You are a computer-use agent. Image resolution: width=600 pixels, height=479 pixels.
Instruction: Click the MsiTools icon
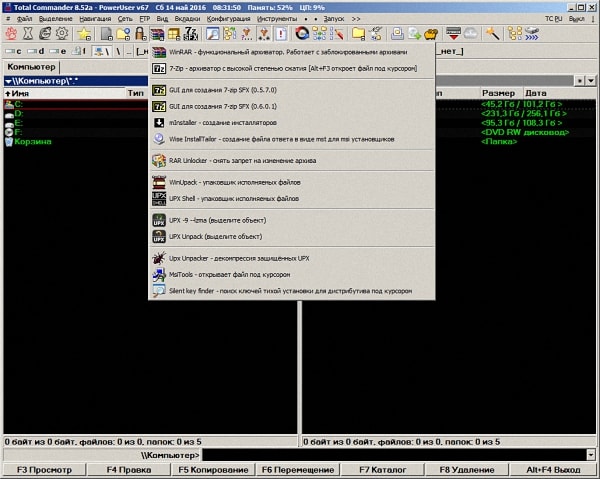point(160,274)
